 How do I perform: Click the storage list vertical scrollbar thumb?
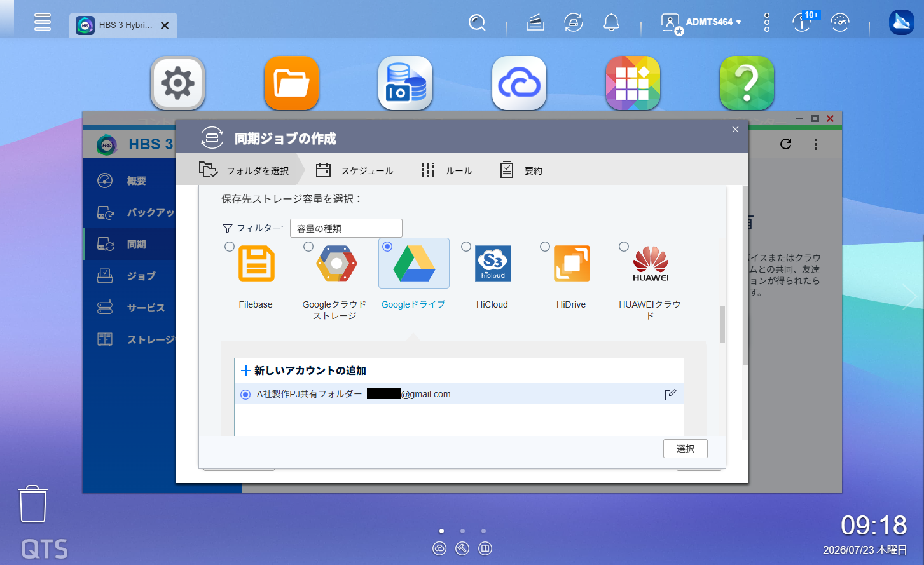click(722, 324)
